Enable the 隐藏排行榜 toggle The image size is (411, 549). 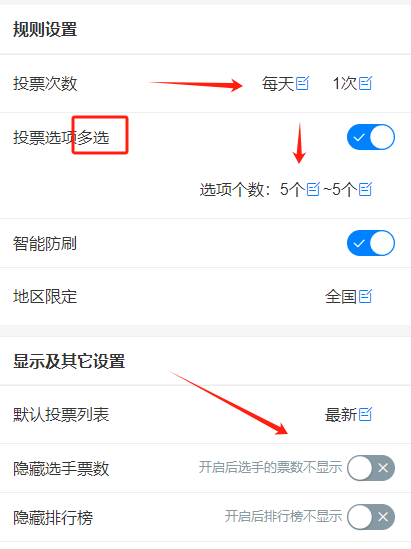371,517
